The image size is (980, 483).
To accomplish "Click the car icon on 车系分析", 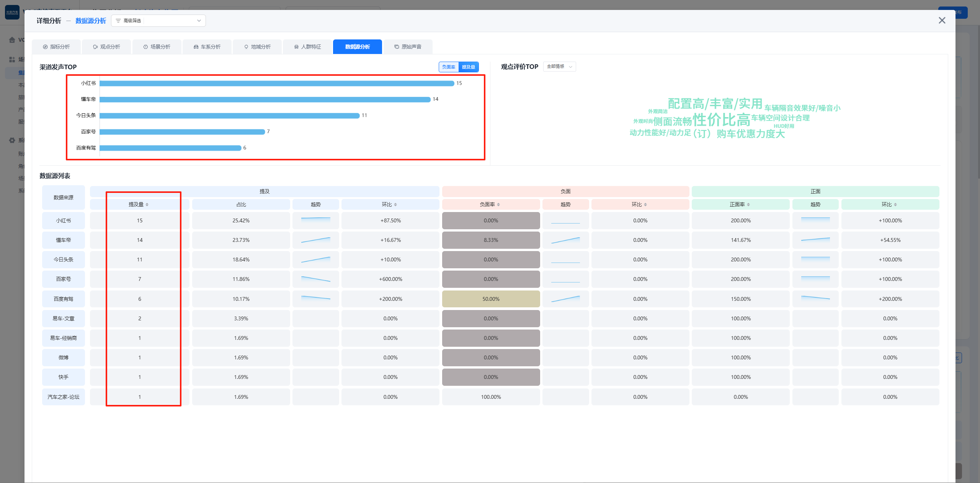I will click(x=196, y=47).
